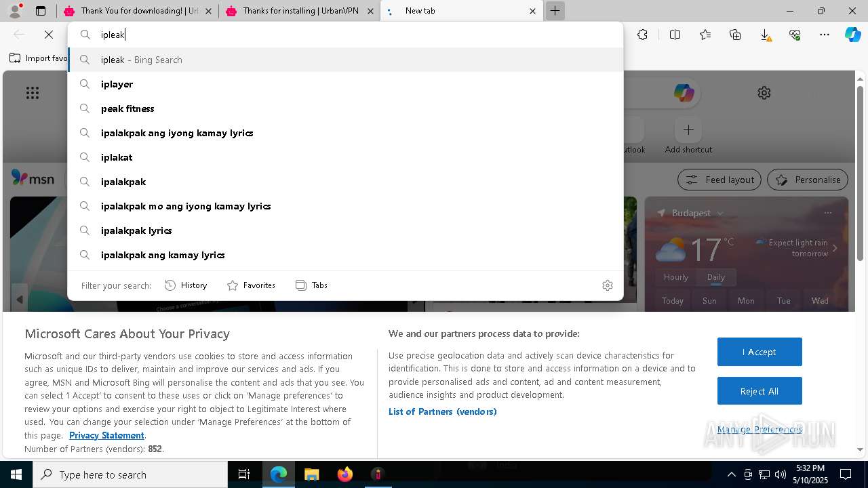Open Favorites star icon in toolbar
868x488 pixels.
coord(705,35)
